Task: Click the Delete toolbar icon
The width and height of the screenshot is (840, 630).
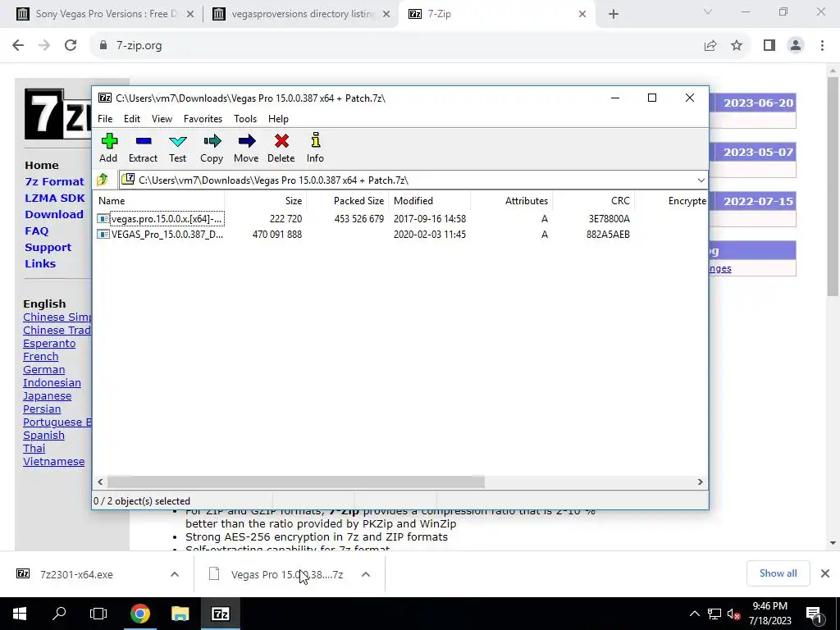Action: click(281, 148)
